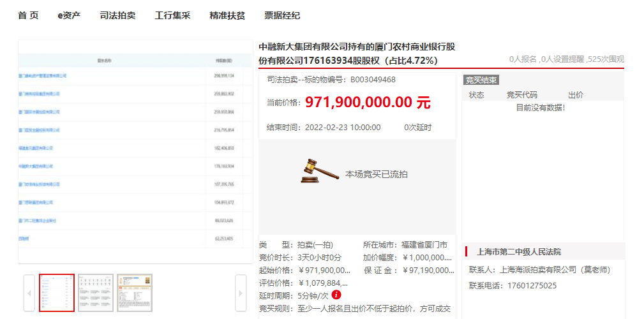644x319 pixels.
Task: Click the 所在城市：福建省厦门市 entry
Action: 405,246
